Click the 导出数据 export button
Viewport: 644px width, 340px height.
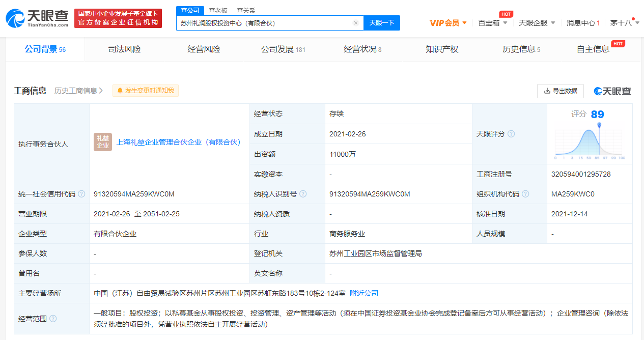coord(560,91)
